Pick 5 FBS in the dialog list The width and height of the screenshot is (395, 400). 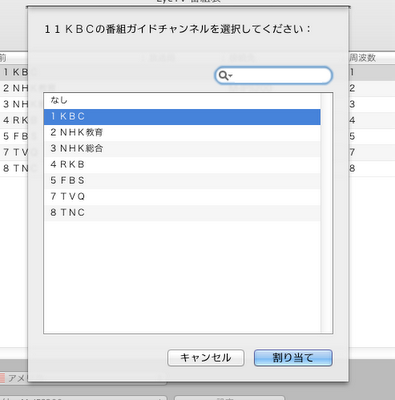tap(182, 181)
